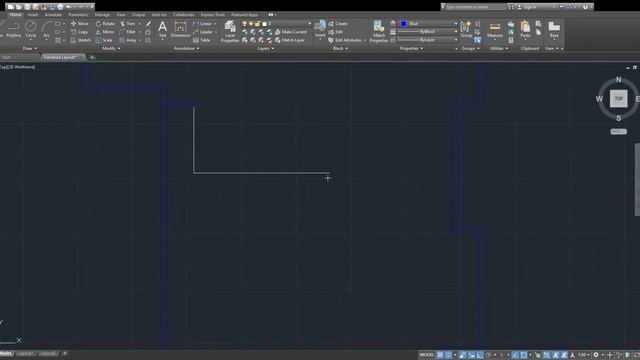Click Match Properties tool
The height and width of the screenshot is (360, 640).
(x=378, y=31)
